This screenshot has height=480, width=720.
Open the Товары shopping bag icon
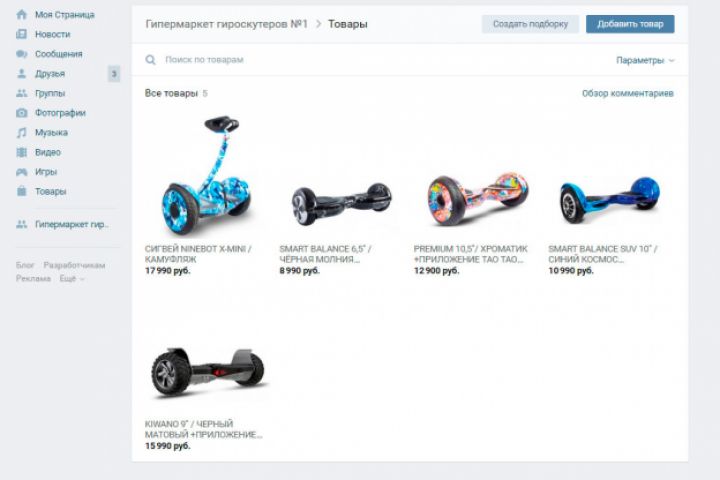click(22, 192)
